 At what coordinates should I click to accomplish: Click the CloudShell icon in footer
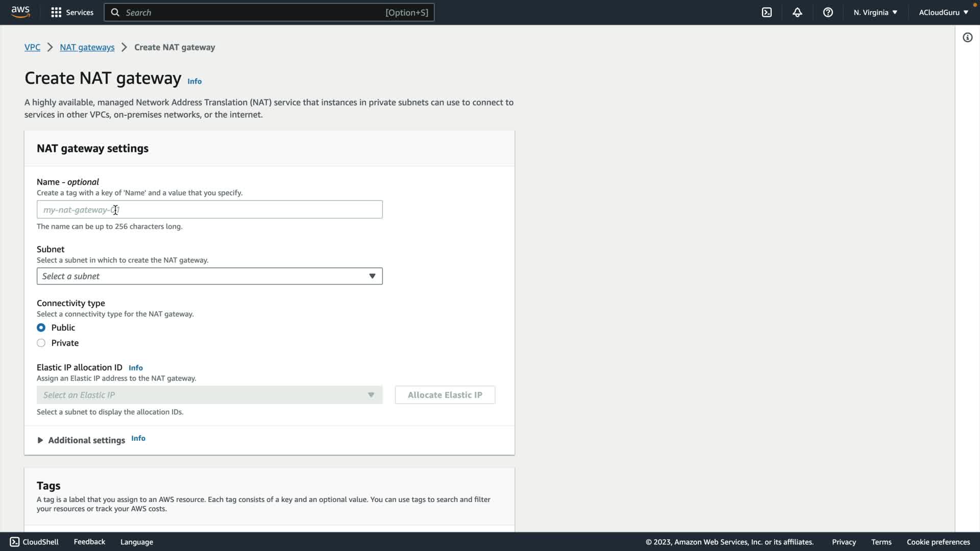point(14,542)
